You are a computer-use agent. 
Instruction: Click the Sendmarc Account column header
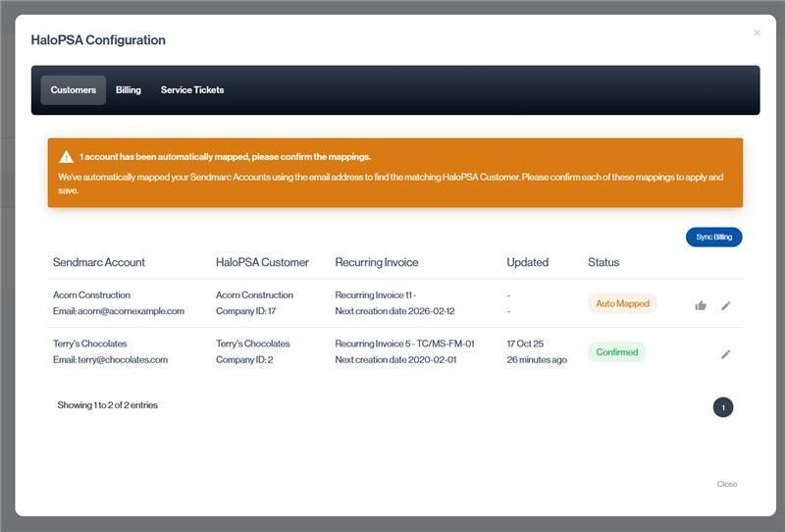pyautogui.click(x=99, y=262)
